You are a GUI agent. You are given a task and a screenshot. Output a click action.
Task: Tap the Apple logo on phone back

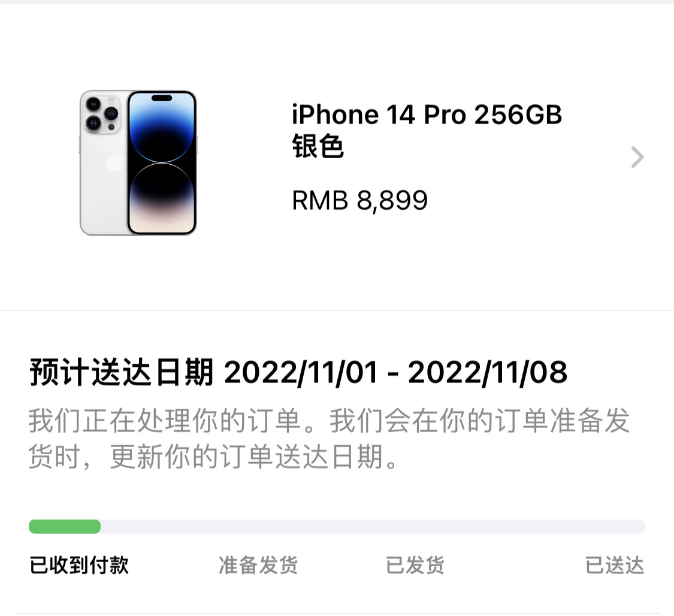(x=115, y=162)
